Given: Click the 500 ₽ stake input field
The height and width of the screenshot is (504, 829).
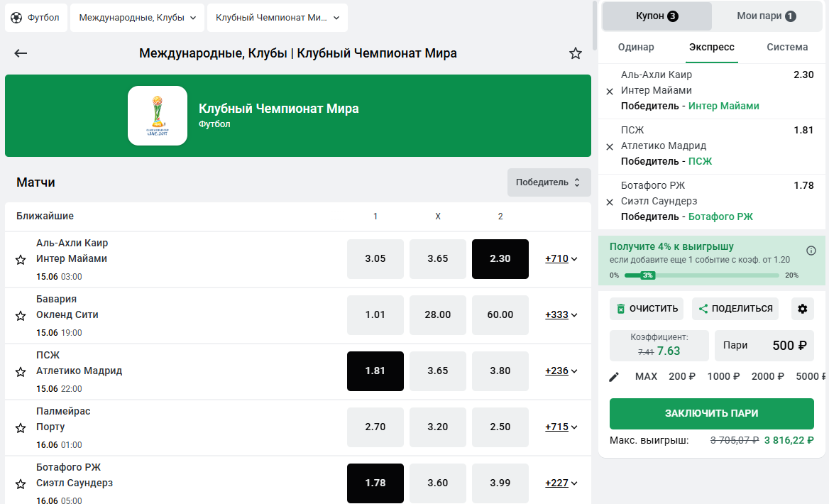Looking at the screenshot, I should tap(764, 345).
